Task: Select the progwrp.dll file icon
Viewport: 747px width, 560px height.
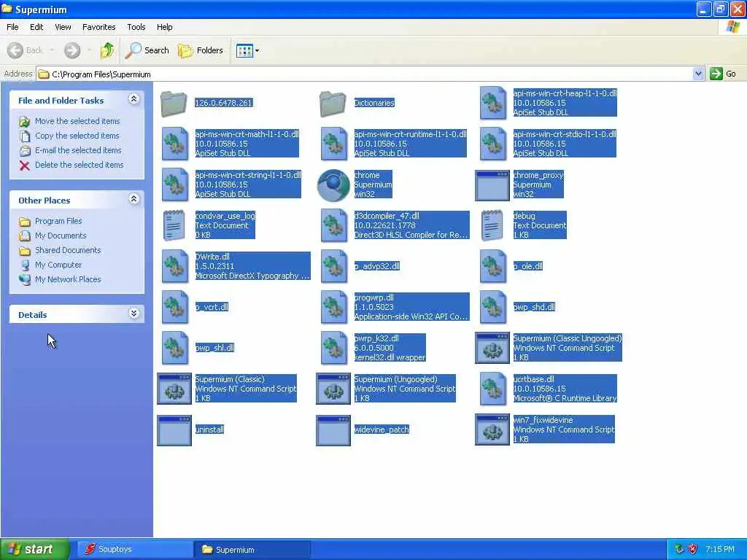Action: point(334,307)
